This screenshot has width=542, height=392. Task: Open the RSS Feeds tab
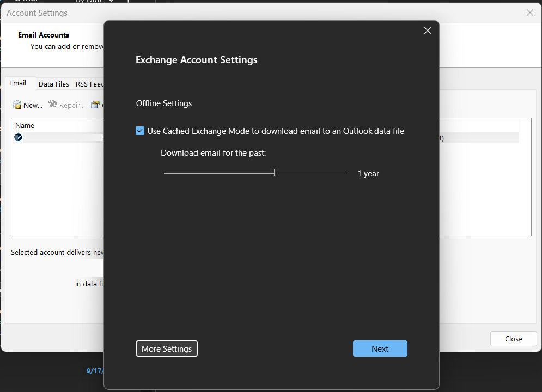pos(89,84)
